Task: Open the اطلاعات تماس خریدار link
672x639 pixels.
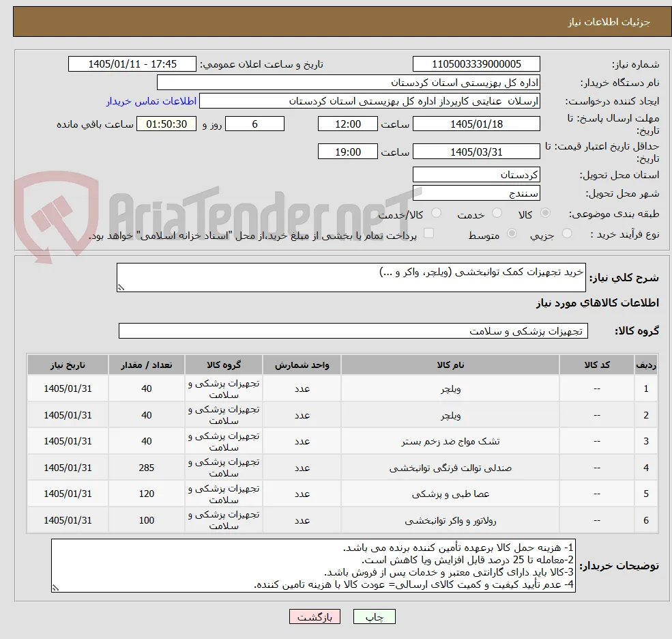Action: [x=151, y=101]
